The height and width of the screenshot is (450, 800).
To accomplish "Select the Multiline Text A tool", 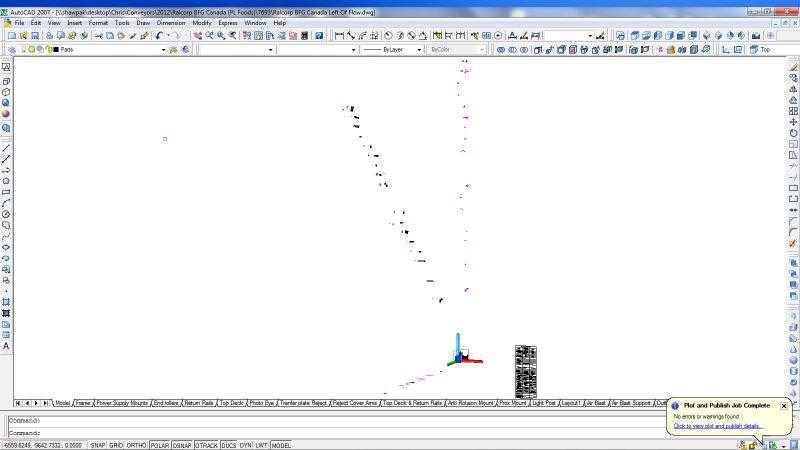I will (6, 346).
